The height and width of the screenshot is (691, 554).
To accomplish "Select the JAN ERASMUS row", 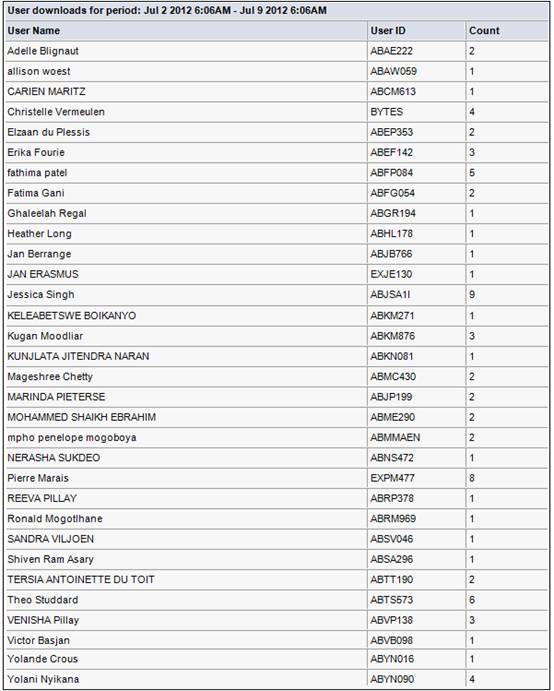I will [277, 274].
